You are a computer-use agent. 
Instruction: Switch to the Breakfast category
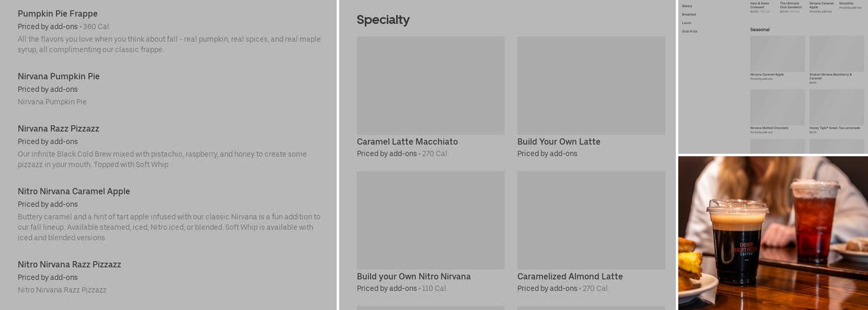coord(689,14)
